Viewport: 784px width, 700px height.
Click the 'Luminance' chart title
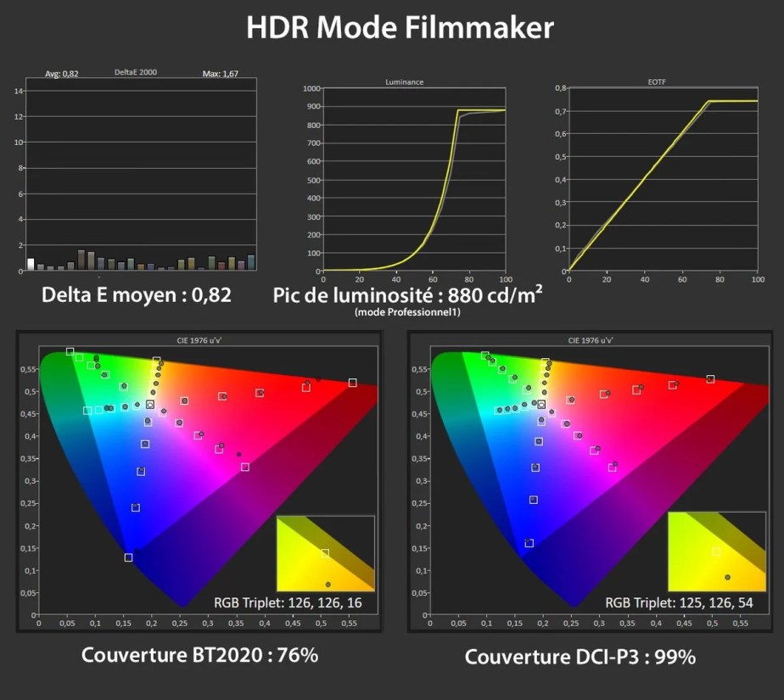pyautogui.click(x=404, y=82)
